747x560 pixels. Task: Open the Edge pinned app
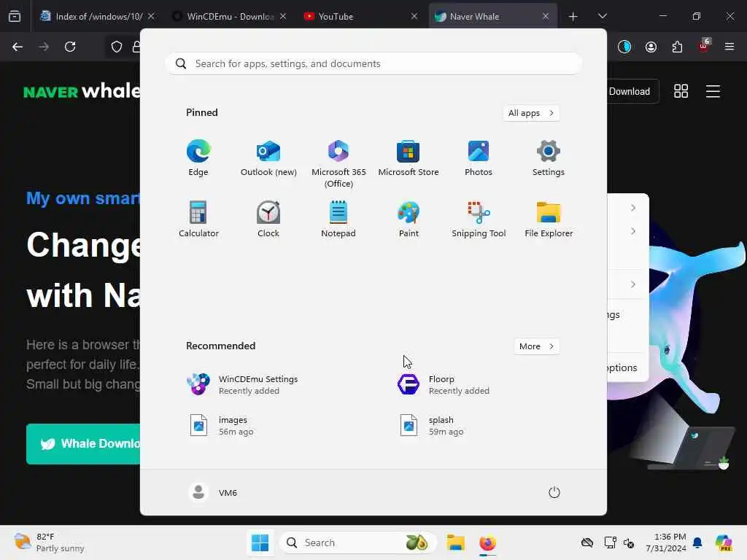198,158
